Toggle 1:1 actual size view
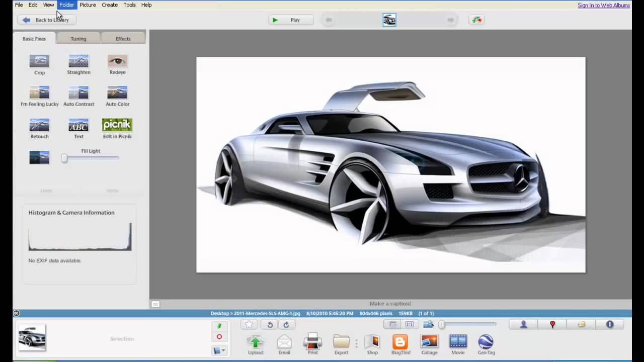Viewport: 644px width, 362px height. coord(409,324)
